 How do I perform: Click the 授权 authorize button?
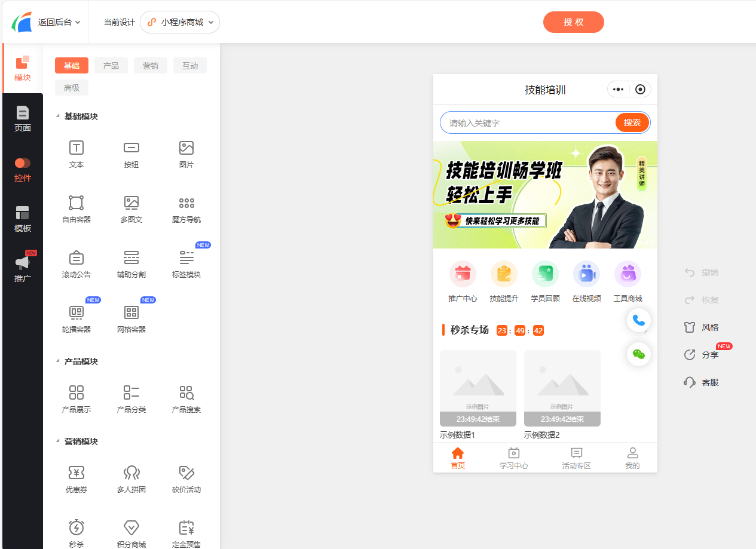[573, 21]
